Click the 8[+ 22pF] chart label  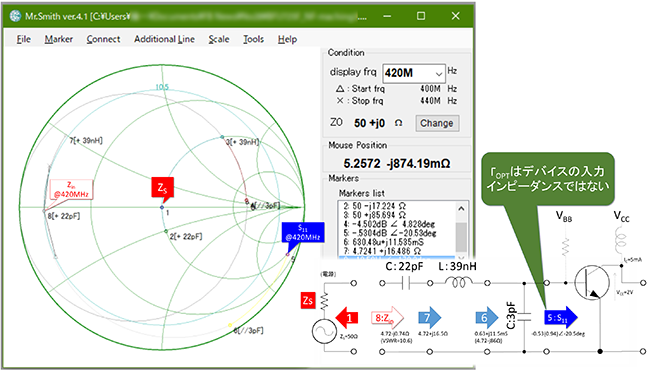click(64, 216)
